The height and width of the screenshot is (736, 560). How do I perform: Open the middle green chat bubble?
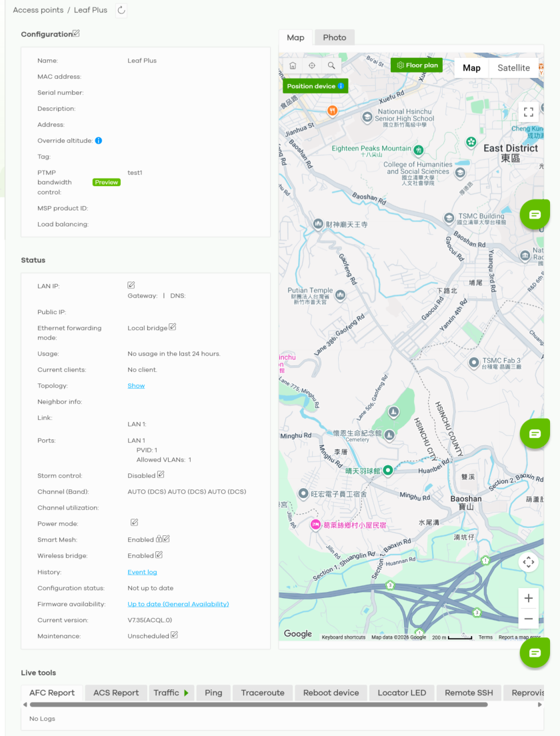tap(535, 434)
